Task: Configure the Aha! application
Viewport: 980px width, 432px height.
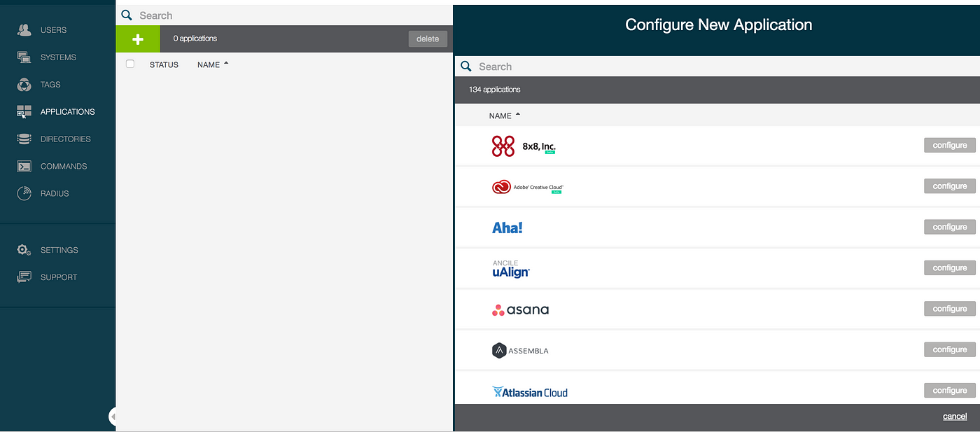Action: [949, 227]
